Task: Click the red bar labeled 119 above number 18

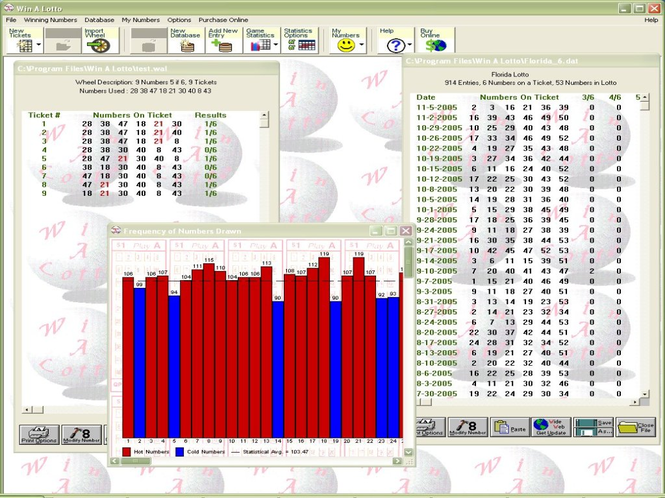Action: point(324,347)
